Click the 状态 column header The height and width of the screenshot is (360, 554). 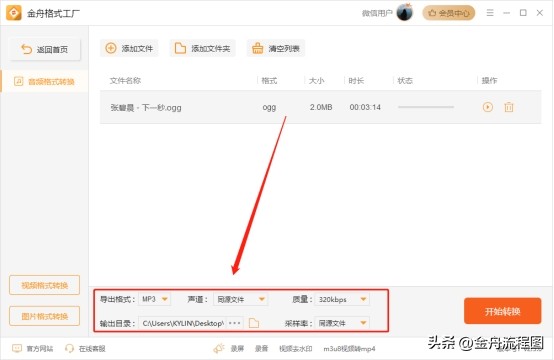point(405,81)
